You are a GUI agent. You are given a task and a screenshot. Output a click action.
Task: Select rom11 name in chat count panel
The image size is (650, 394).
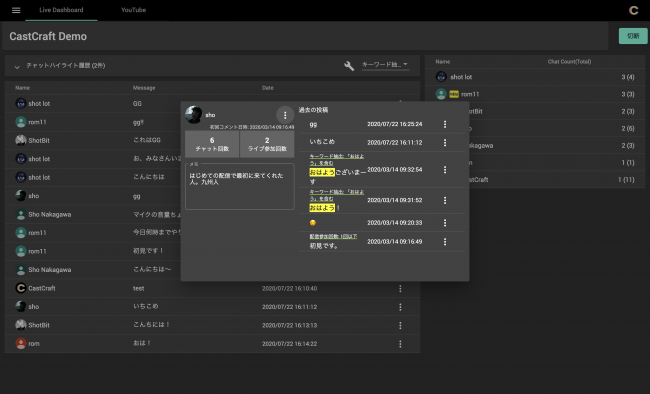click(x=470, y=95)
